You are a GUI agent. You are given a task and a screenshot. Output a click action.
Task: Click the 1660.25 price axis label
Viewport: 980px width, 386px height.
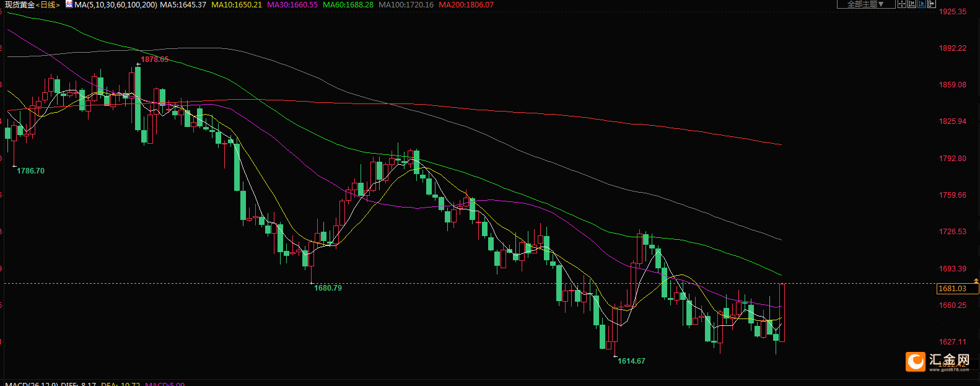(x=953, y=305)
